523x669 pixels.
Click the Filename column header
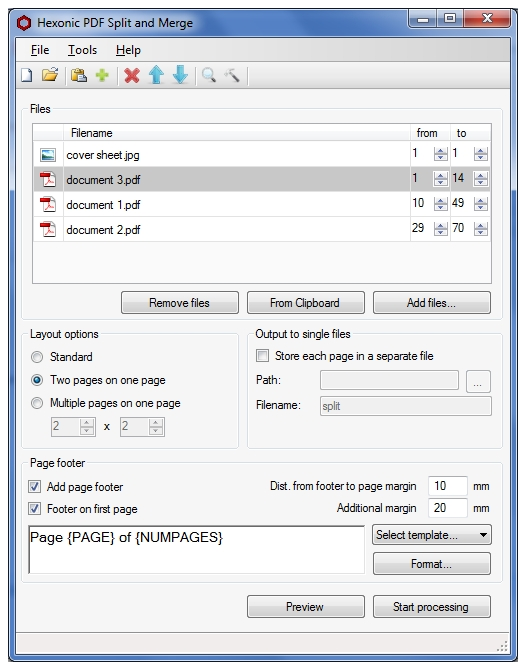pos(237,133)
